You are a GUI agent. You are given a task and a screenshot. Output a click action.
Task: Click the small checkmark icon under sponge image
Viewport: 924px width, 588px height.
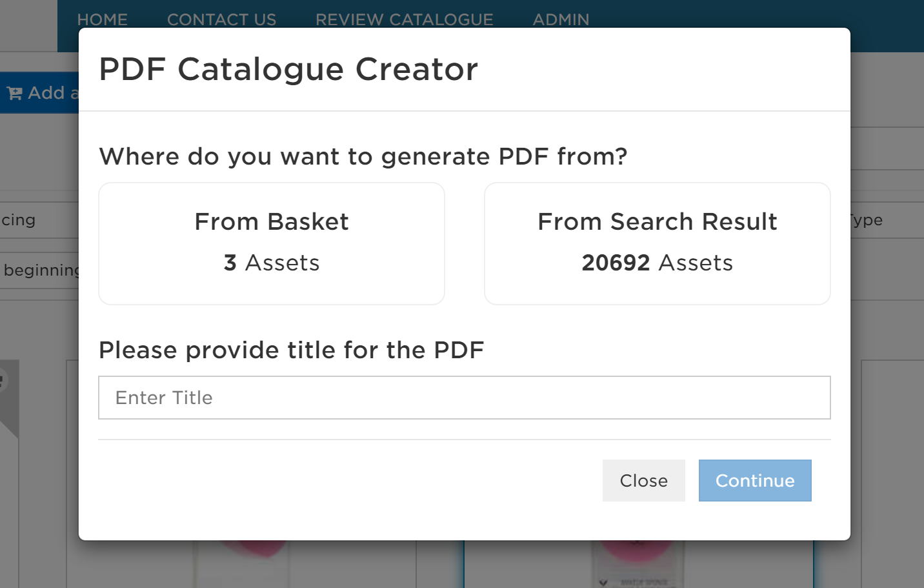[x=603, y=582]
